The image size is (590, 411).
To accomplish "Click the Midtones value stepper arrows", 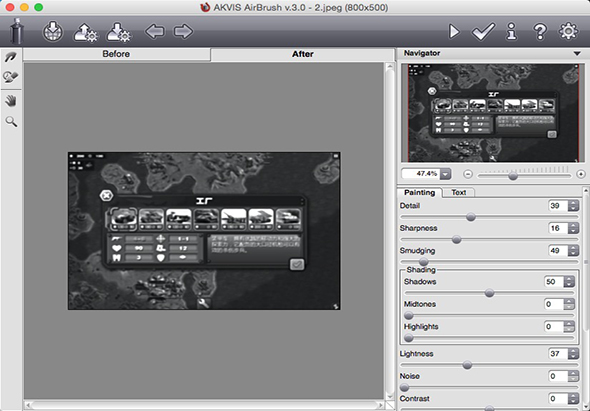I will click(x=569, y=304).
